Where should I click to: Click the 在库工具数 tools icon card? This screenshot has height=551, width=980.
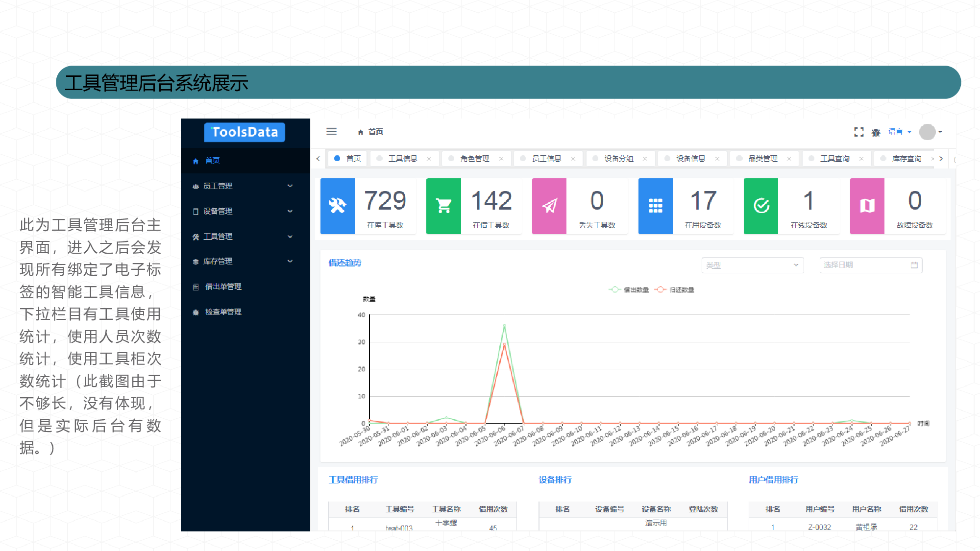[x=337, y=206]
